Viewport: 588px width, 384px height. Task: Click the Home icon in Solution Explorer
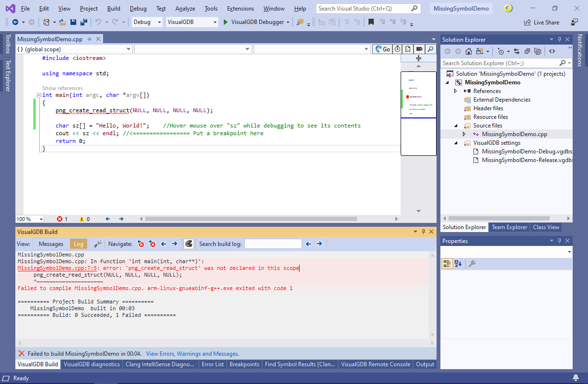coord(469,51)
